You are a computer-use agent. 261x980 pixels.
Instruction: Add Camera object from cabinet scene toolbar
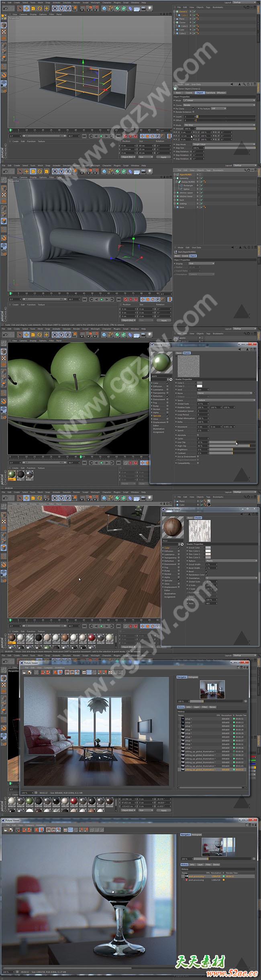point(143,8)
